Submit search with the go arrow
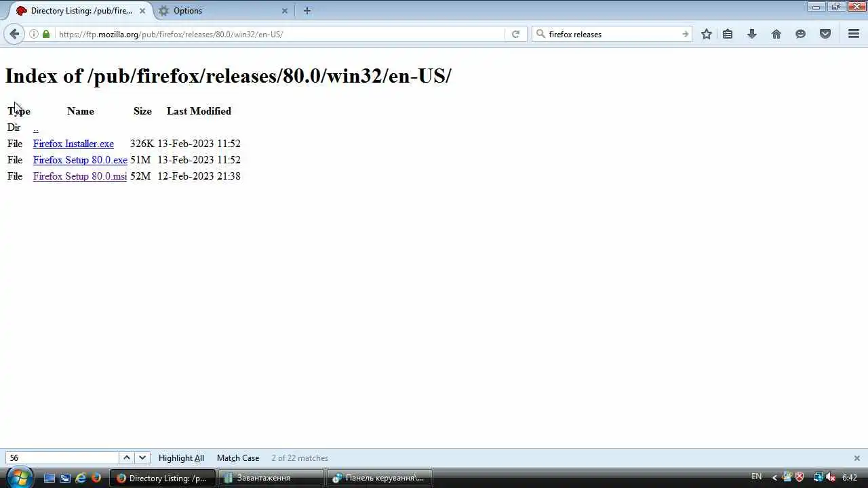 pos(685,34)
